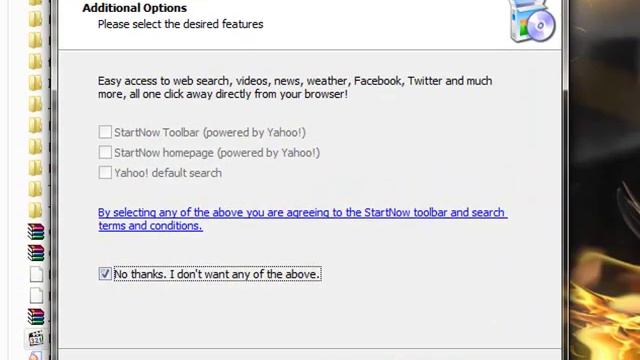The width and height of the screenshot is (640, 360).
Task: Select the first blank document file icon
Action: 36,274
